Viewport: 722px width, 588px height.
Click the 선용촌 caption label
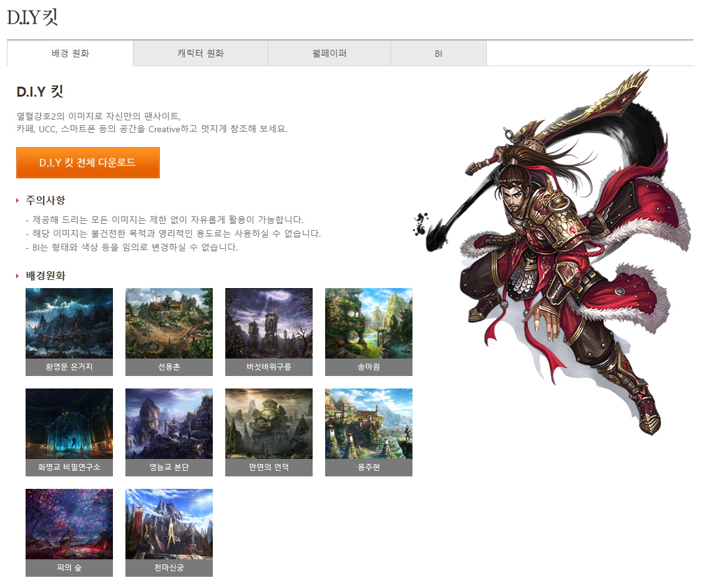pyautogui.click(x=169, y=367)
